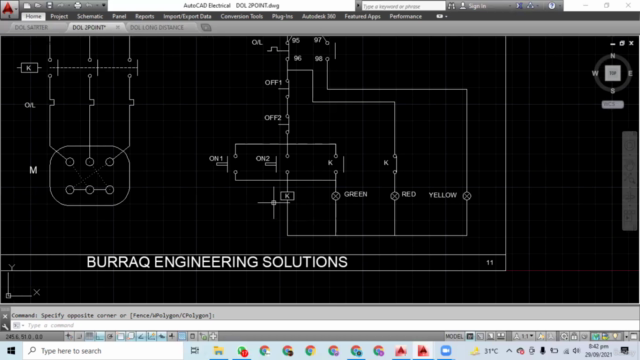Image resolution: width=640 pixels, height=360 pixels.
Task: Open the AutoCAD application menu button
Action: [8, 9]
